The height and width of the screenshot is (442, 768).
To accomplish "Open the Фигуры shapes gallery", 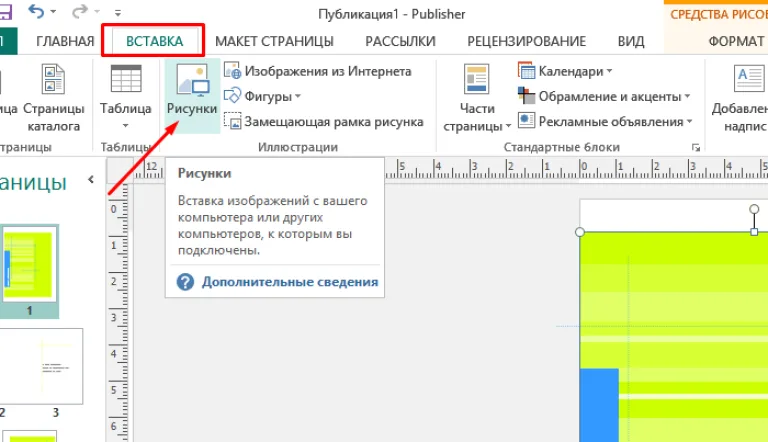I will (262, 96).
